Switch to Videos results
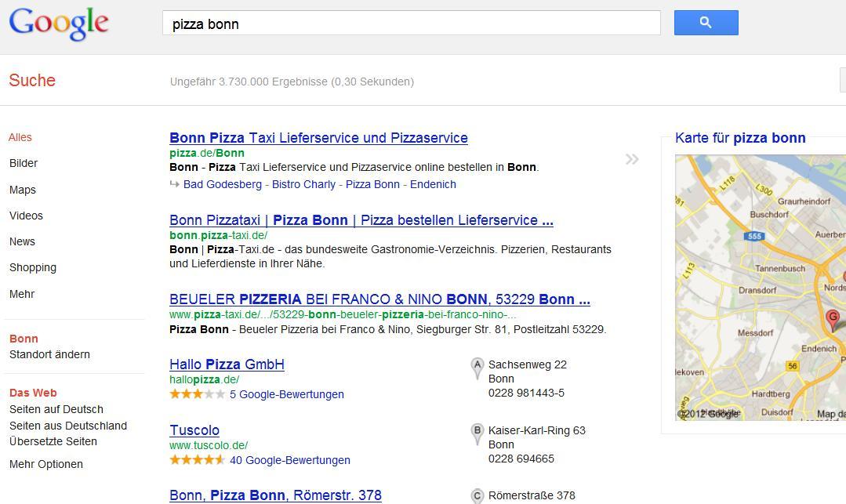846x504 pixels. tap(26, 216)
